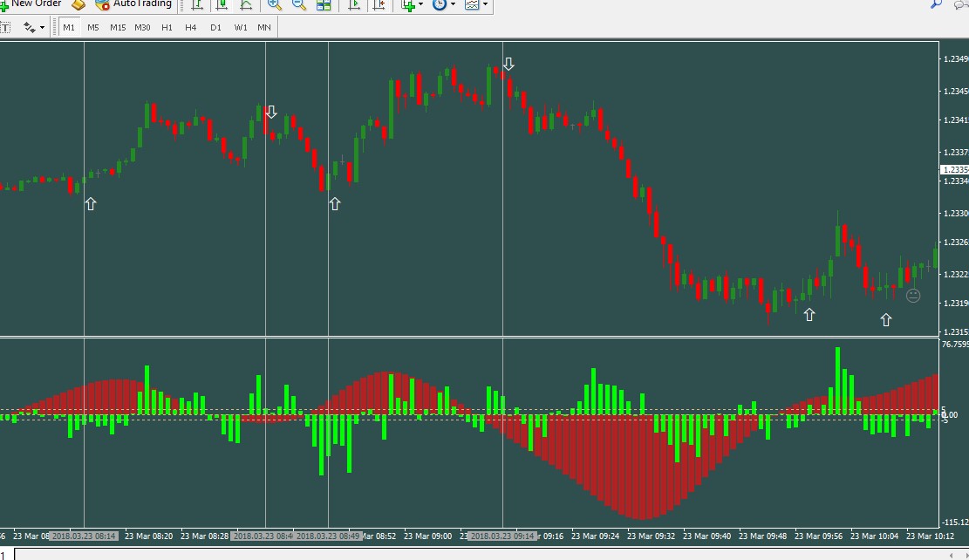Expand the periods dropdown arrow

[453, 4]
